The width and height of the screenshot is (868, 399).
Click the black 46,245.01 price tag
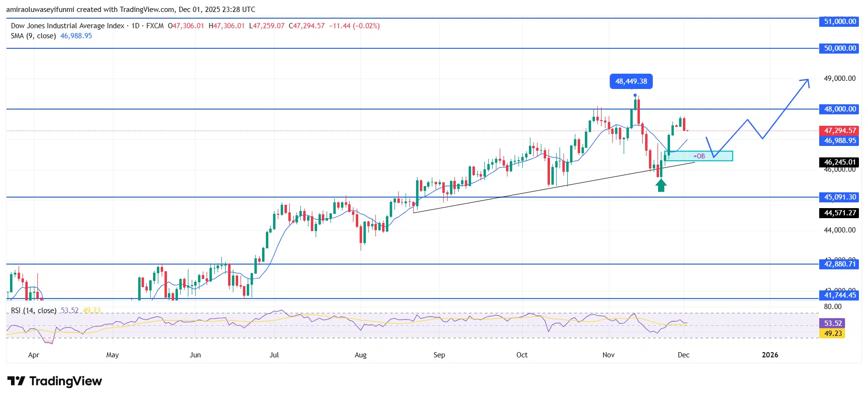point(840,162)
